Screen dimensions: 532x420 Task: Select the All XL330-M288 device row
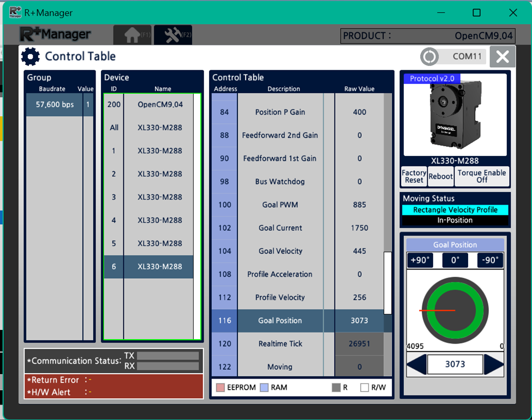click(148, 128)
